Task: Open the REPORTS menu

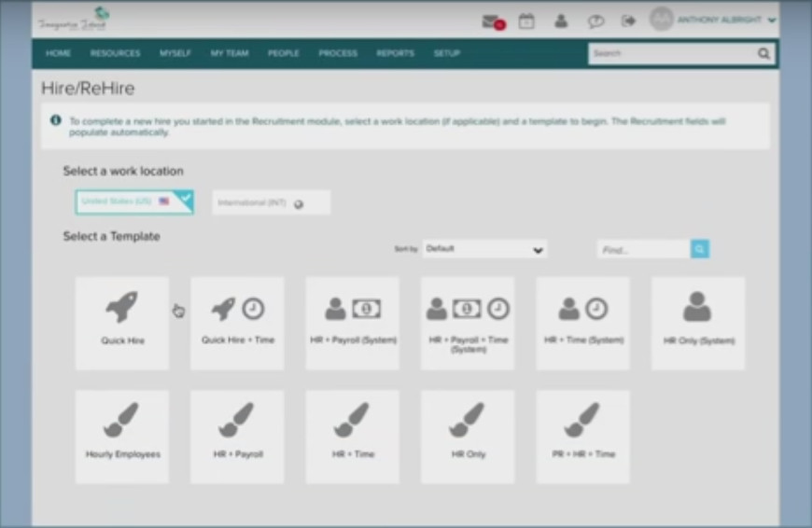Action: point(395,53)
